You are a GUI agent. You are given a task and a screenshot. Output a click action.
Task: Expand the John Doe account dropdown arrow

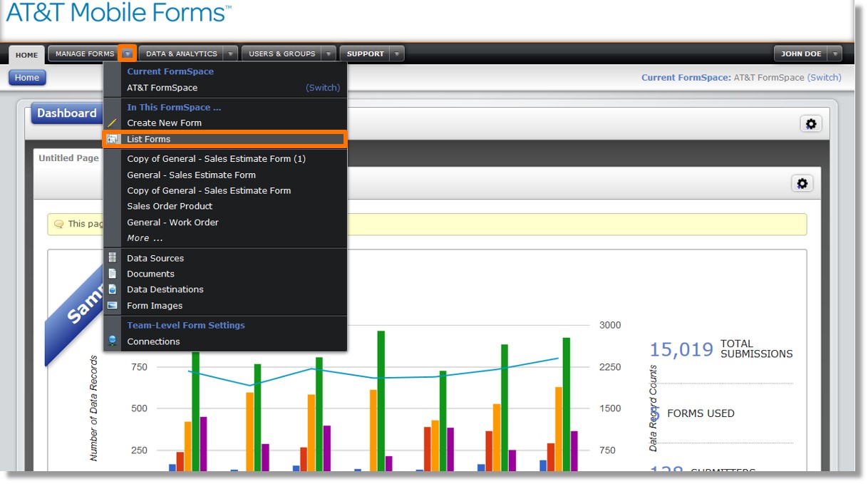point(835,53)
